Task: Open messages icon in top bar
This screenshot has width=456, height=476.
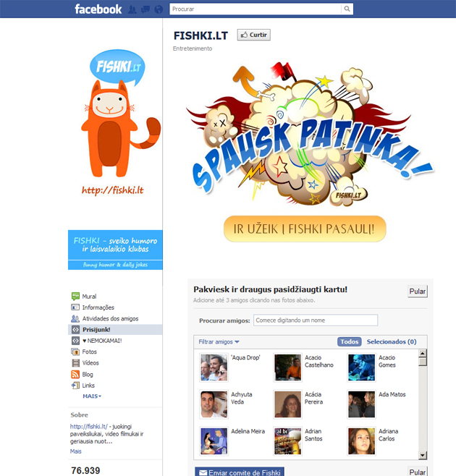Action: pyautogui.click(x=145, y=9)
